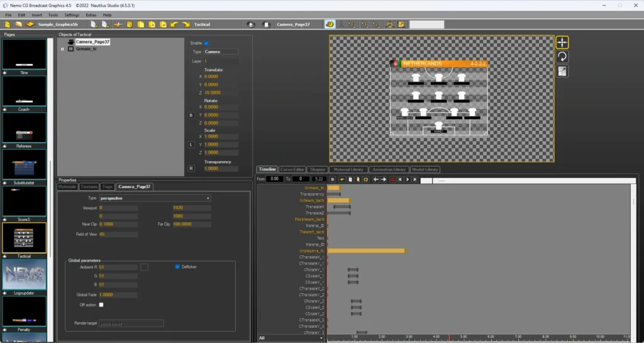This screenshot has width=644, height=343.
Task: Select the Logoupdate page thumbnail
Action: click(25, 274)
